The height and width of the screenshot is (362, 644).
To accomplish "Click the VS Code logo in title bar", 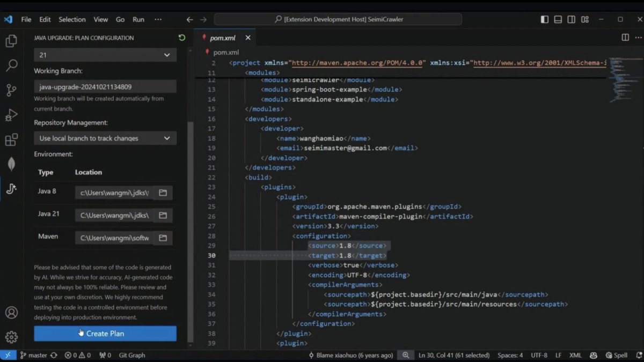I will click(x=8, y=19).
